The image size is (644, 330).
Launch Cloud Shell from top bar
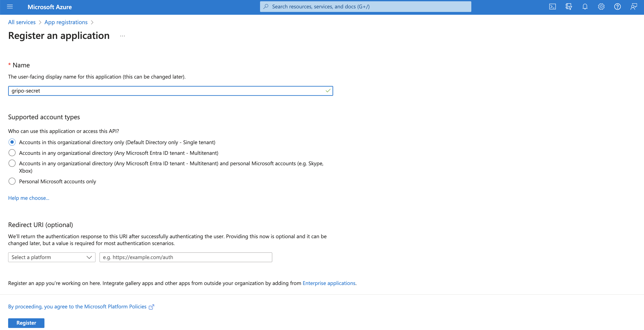click(x=552, y=7)
